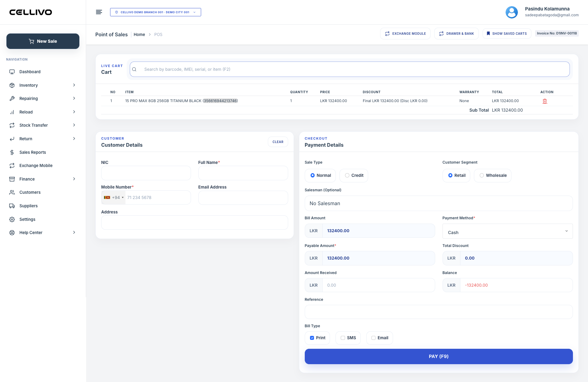Click the hamburger menu toggle icon

coord(99,12)
